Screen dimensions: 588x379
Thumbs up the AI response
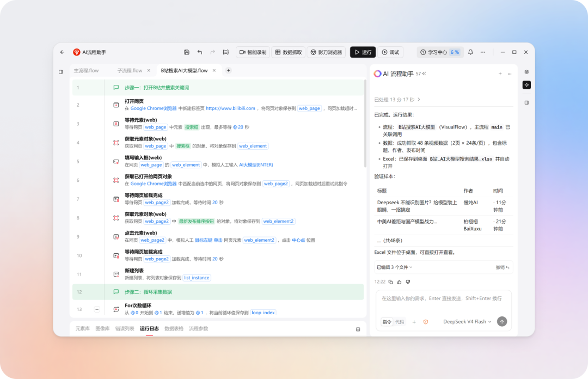(x=400, y=282)
